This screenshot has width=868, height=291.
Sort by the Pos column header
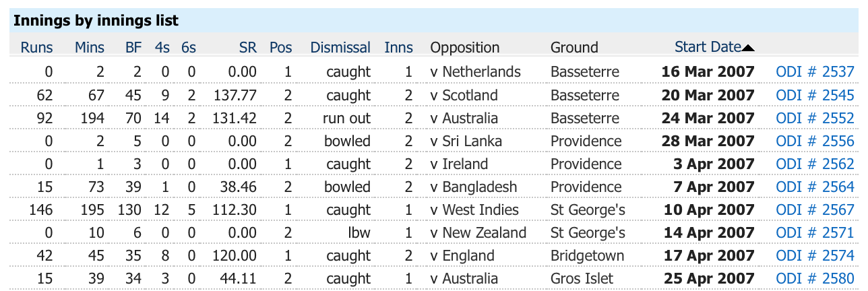click(x=281, y=48)
